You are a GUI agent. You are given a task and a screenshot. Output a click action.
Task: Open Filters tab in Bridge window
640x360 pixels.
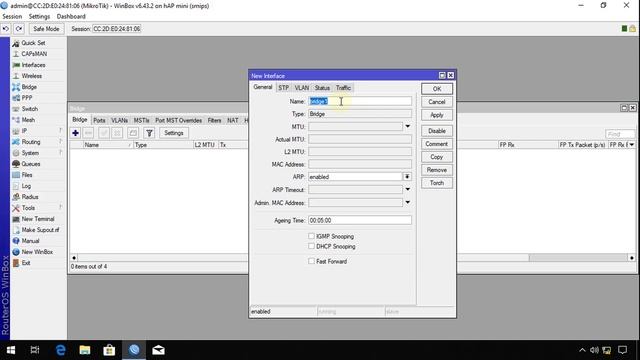214,120
